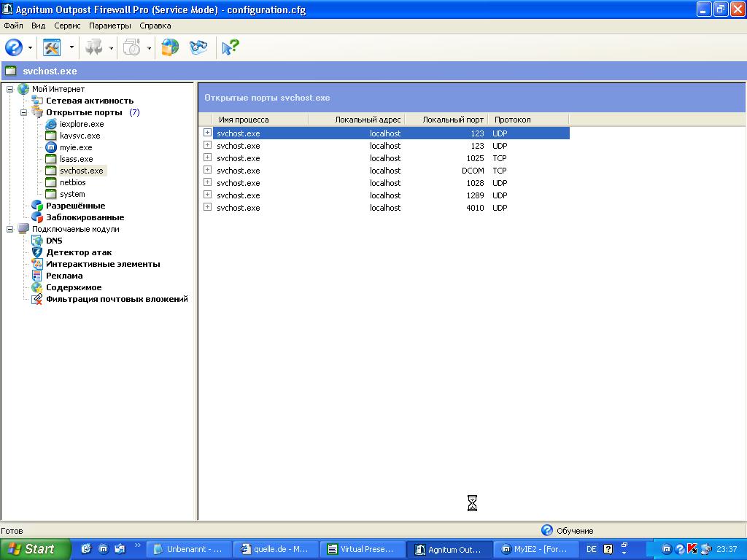Switch to the Unbenannt taskbar window
The height and width of the screenshot is (560, 747).
[189, 549]
